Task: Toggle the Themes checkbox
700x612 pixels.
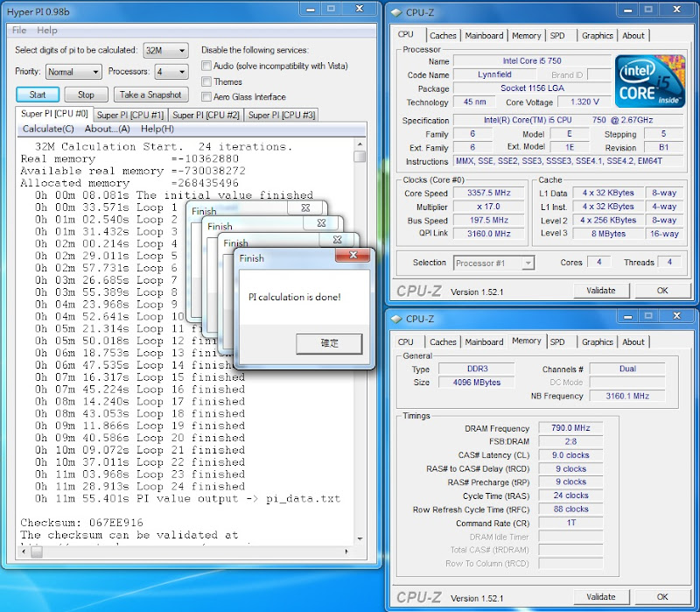Action: click(206, 81)
